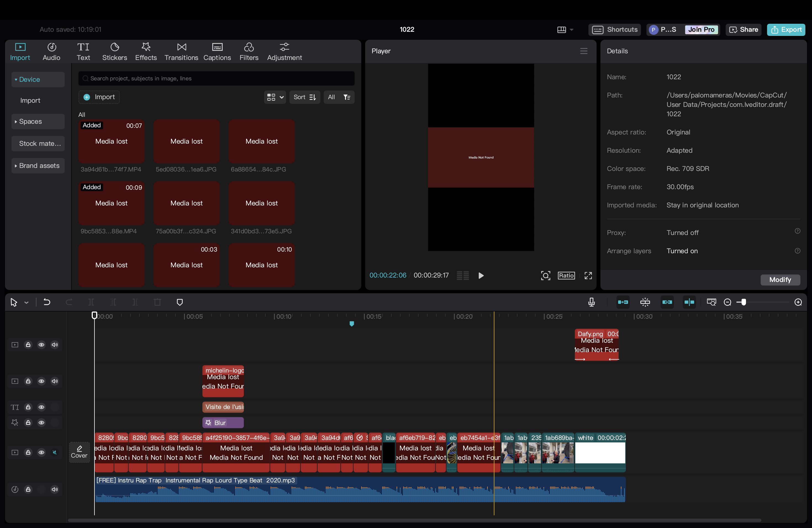Switch to the Transitions tab
This screenshot has width=812, height=528.
pos(181,52)
